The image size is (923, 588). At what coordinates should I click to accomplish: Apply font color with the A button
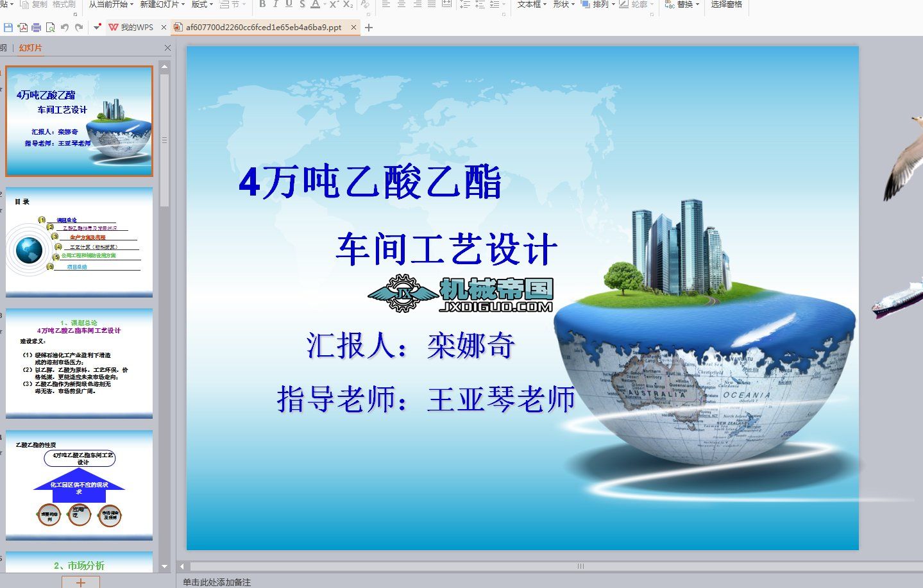[315, 4]
